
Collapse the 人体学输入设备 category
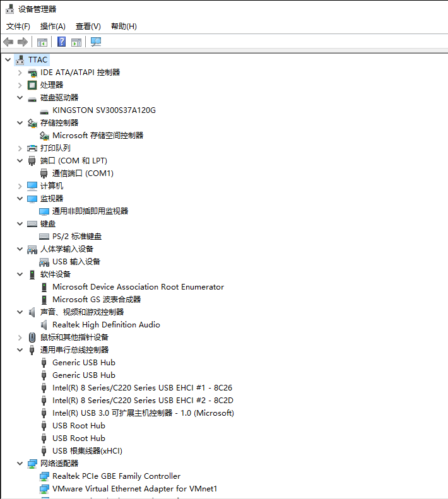click(20, 249)
